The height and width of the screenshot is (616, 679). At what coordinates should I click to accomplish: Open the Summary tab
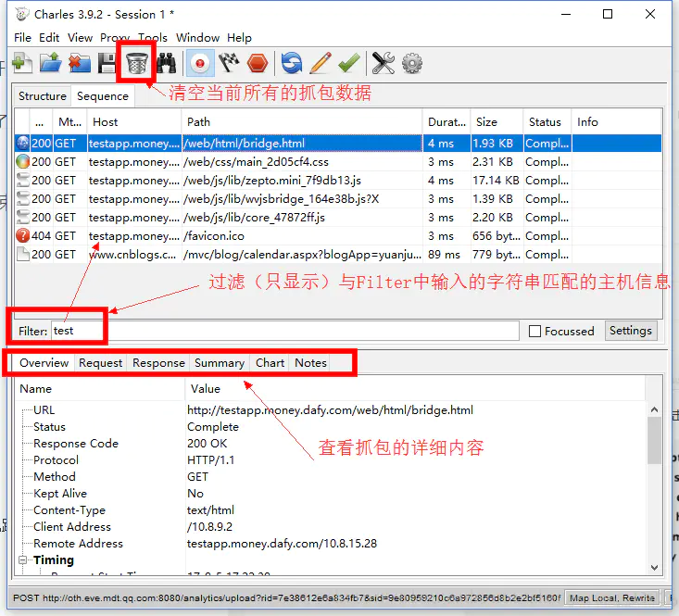(220, 363)
